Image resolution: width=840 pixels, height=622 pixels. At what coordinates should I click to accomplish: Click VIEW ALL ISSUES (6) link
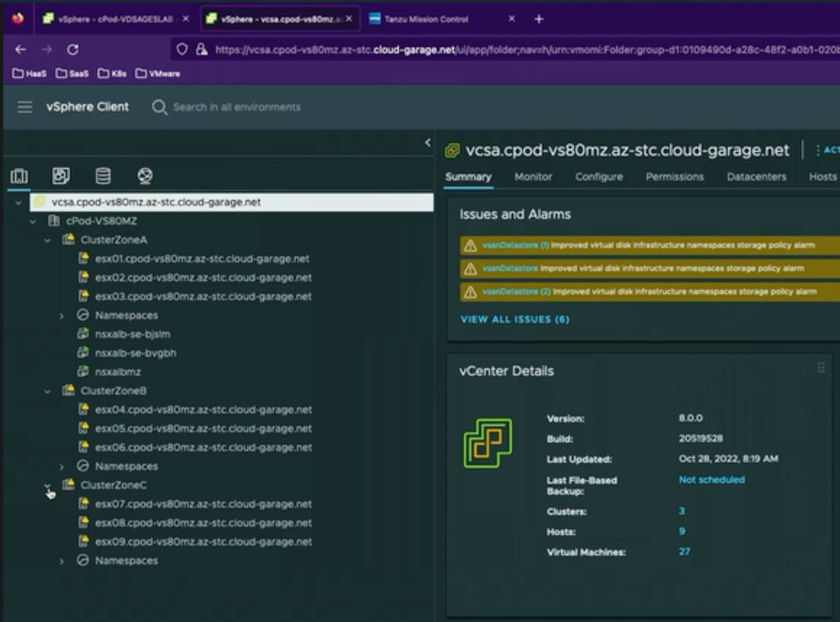(x=515, y=319)
